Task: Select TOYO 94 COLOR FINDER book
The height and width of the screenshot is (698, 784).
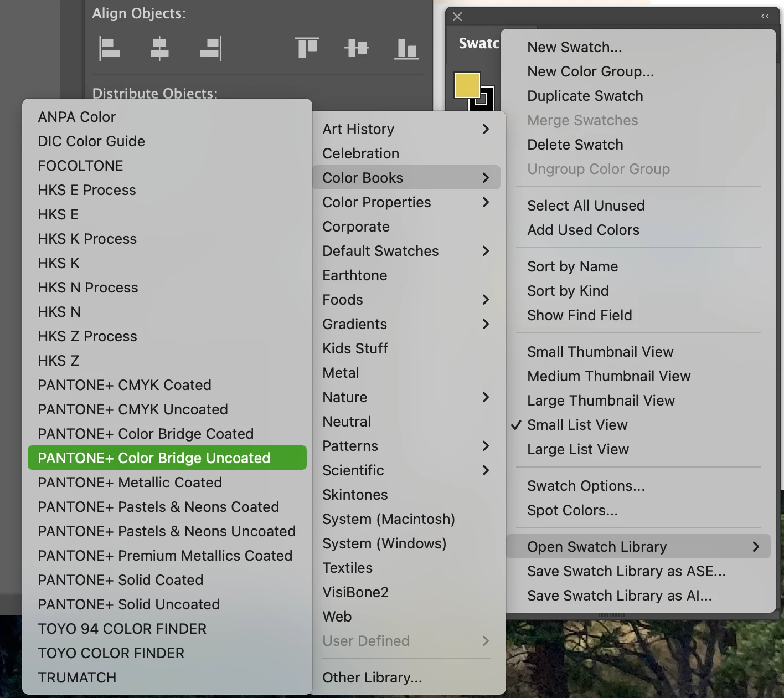Action: click(x=167, y=629)
